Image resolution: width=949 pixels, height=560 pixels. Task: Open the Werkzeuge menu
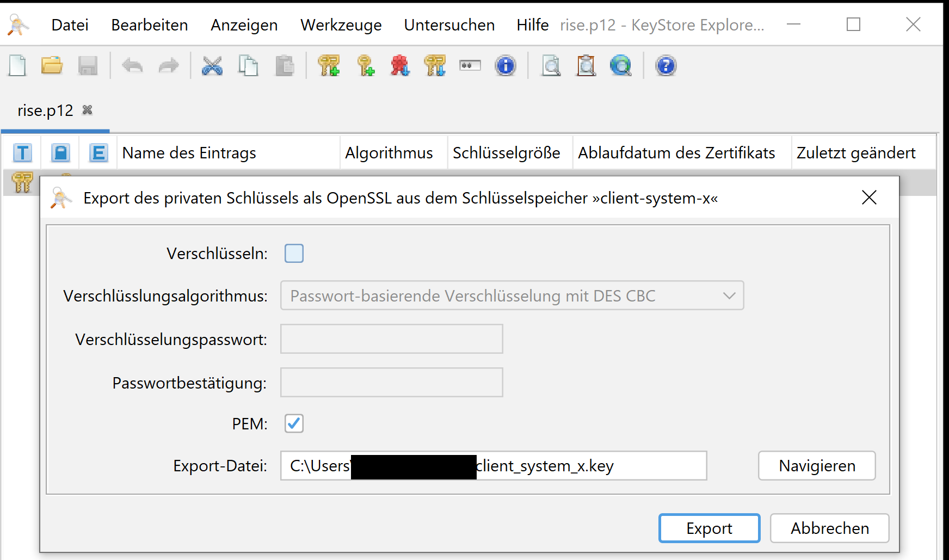click(341, 25)
